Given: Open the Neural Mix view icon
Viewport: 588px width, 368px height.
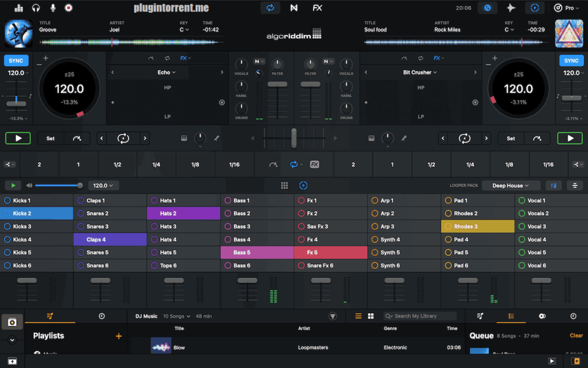Looking at the screenshot, I should (x=294, y=8).
